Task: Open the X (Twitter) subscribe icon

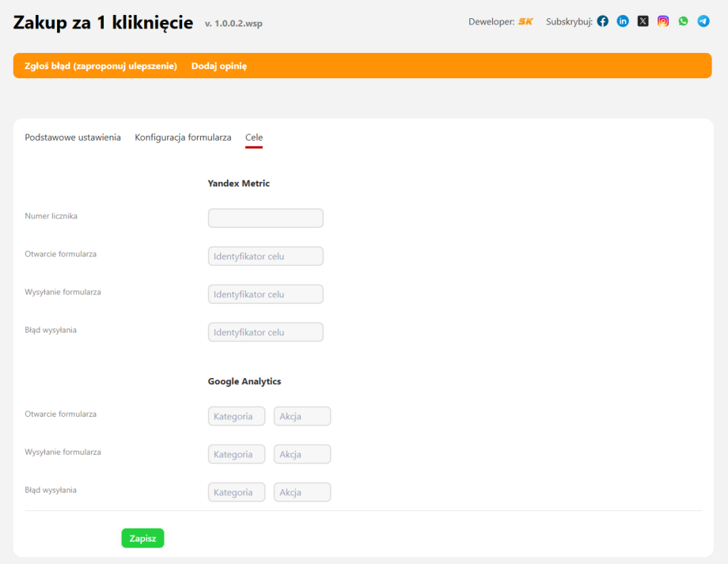Action: [643, 21]
